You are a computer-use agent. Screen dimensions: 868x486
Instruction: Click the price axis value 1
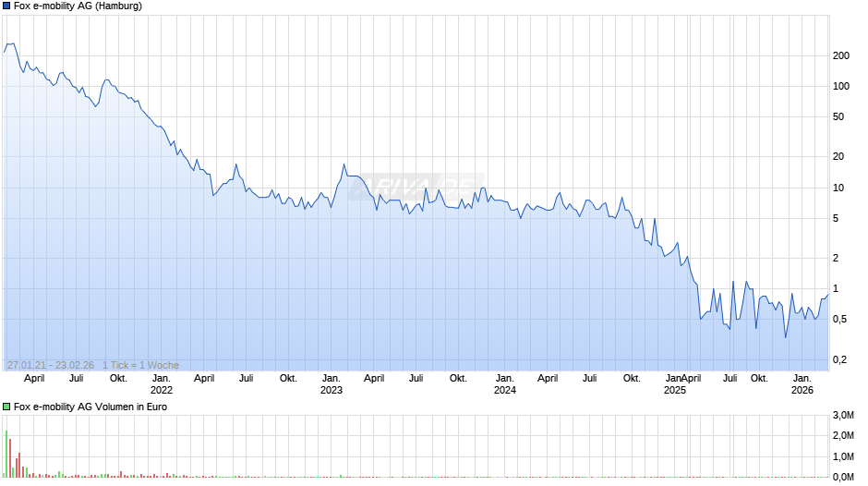click(836, 288)
